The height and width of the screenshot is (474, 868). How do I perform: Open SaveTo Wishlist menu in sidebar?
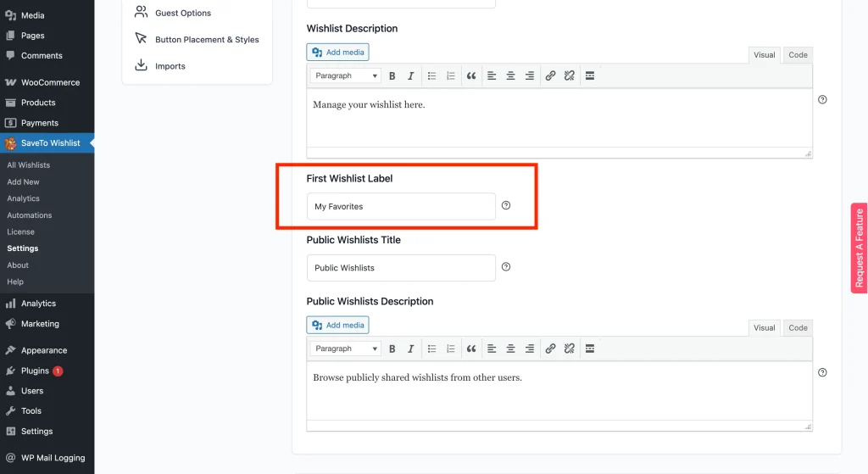click(x=47, y=142)
